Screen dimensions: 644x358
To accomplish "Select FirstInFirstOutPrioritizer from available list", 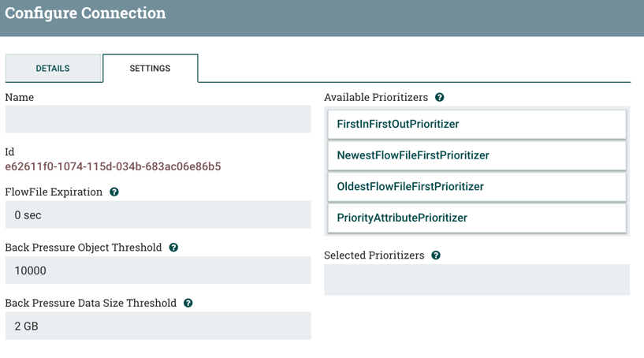I will 476,125.
